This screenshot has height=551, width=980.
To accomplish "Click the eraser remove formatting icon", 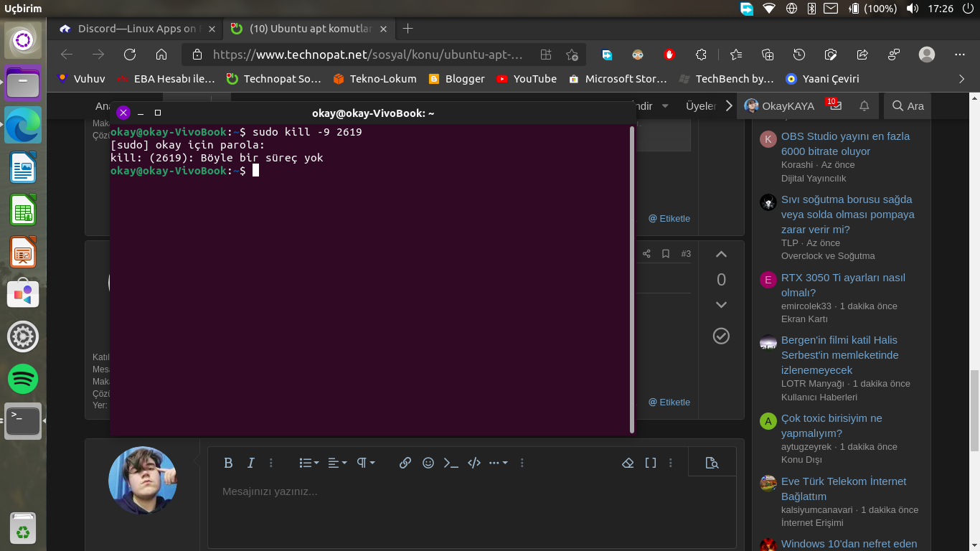I will click(x=628, y=463).
